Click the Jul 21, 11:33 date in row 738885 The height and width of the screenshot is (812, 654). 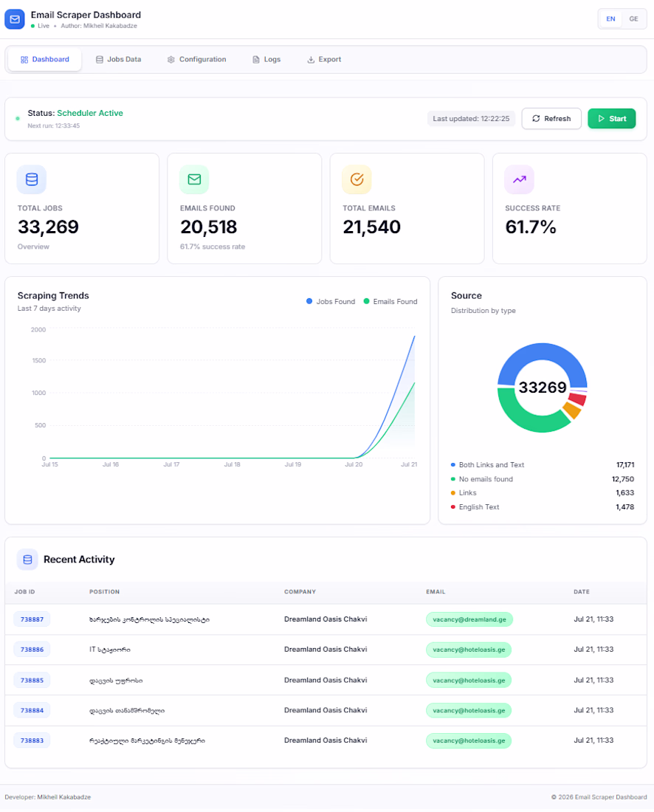coord(593,681)
